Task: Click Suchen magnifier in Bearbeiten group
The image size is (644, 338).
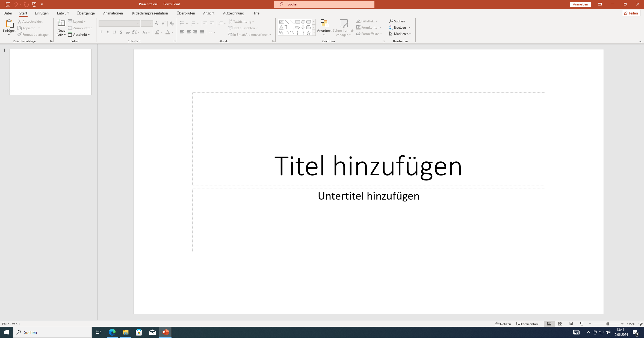Action: (397, 21)
